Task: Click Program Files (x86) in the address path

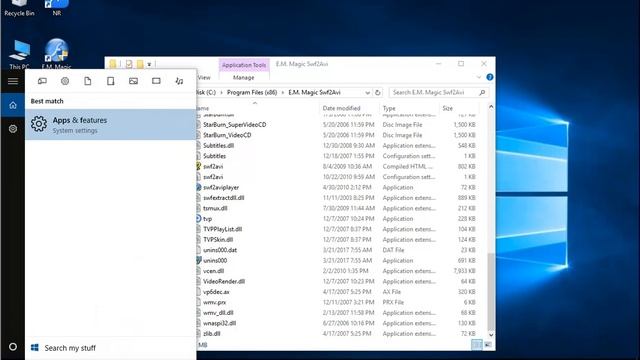Action: pyautogui.click(x=252, y=93)
